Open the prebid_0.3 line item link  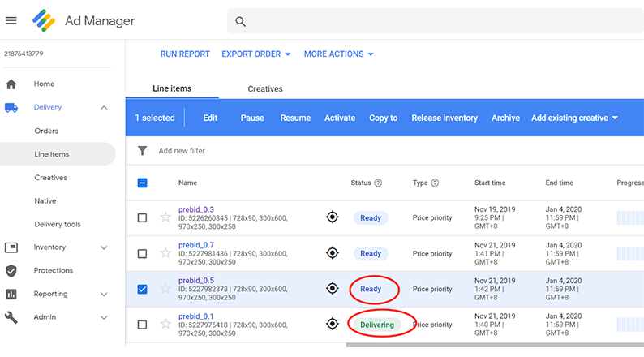(196, 209)
